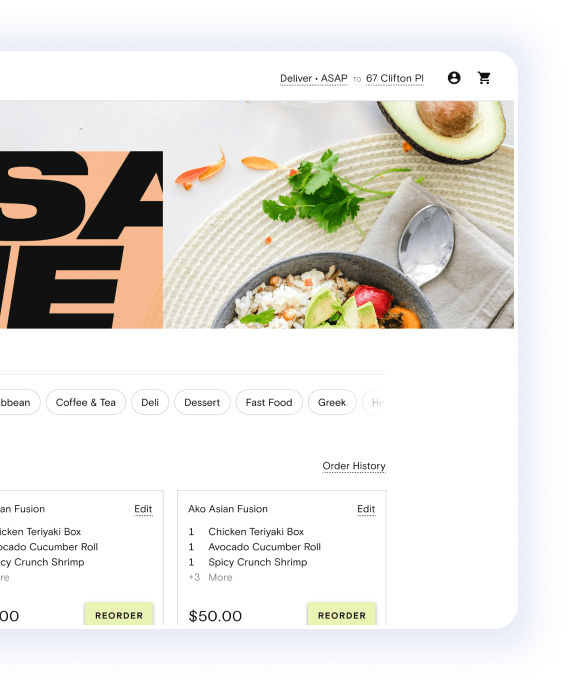The width and height of the screenshot is (569, 686).
Task: Edit the right Ako Asian Fusion order
Action: (366, 509)
